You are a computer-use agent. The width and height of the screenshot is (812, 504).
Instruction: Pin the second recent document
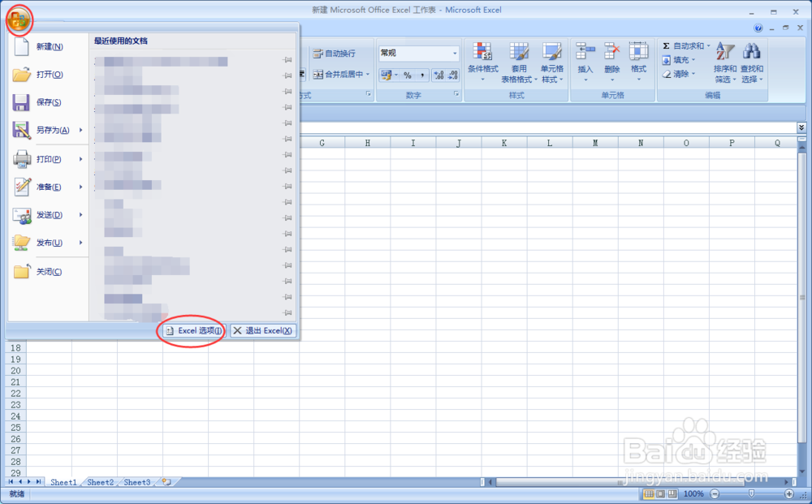coord(287,75)
